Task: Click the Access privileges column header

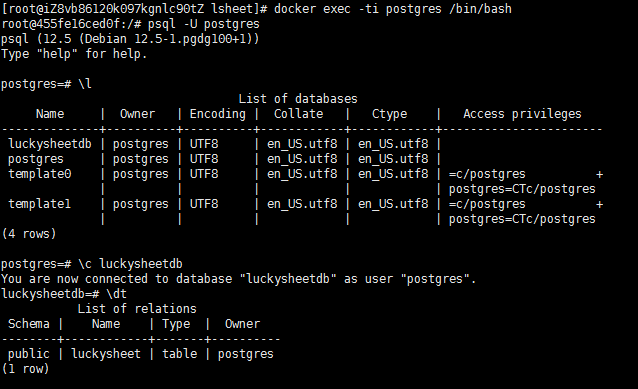Action: click(x=522, y=114)
